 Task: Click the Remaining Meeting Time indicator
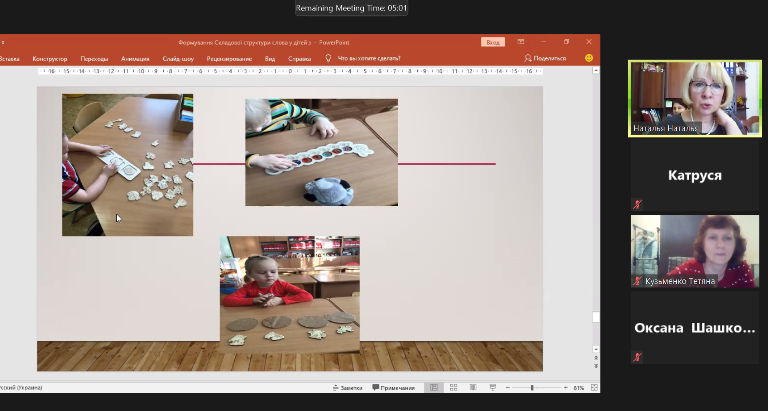coord(351,8)
